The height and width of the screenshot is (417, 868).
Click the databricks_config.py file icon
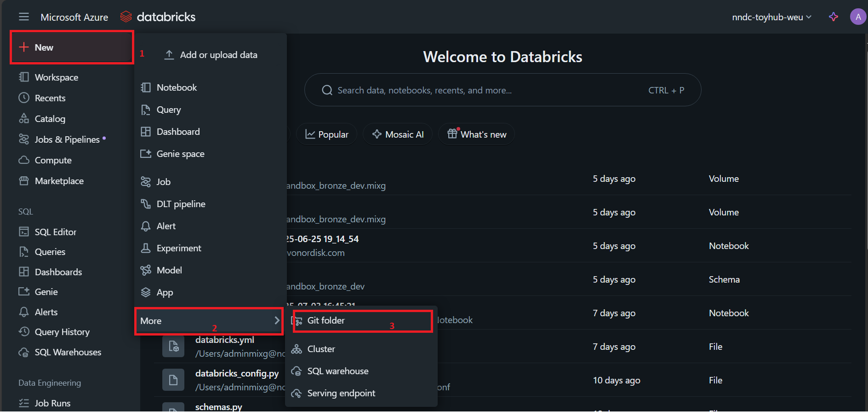pyautogui.click(x=173, y=380)
